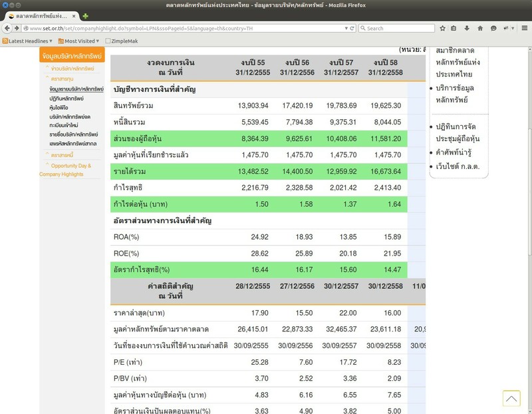Open the Firefox hamburger menu
The width and height of the screenshot is (532, 414).
(525, 28)
